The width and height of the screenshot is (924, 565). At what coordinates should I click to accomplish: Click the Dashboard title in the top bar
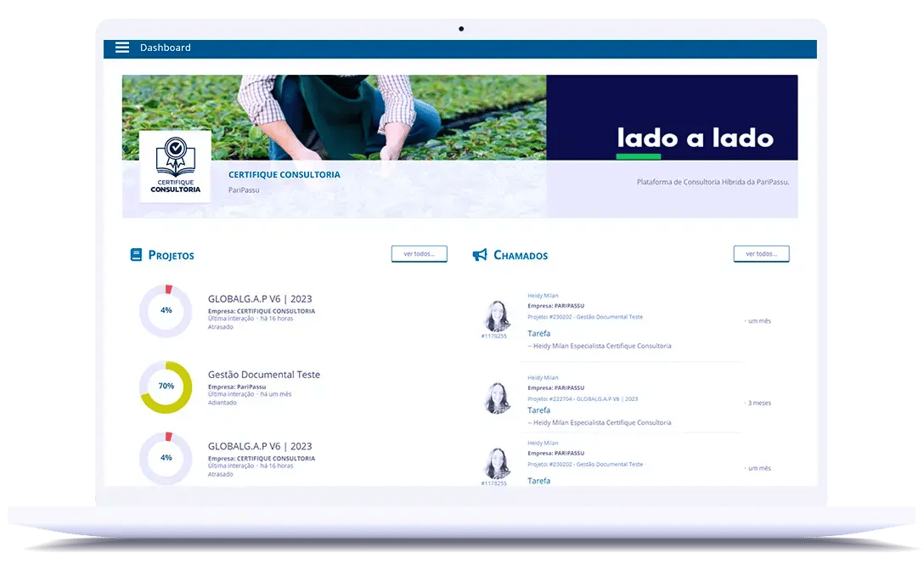tap(166, 48)
